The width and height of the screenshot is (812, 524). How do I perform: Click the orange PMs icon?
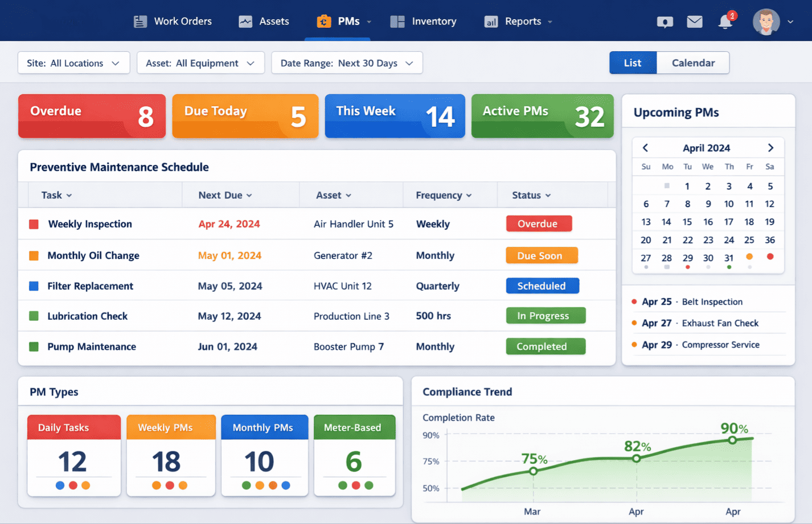coord(323,22)
